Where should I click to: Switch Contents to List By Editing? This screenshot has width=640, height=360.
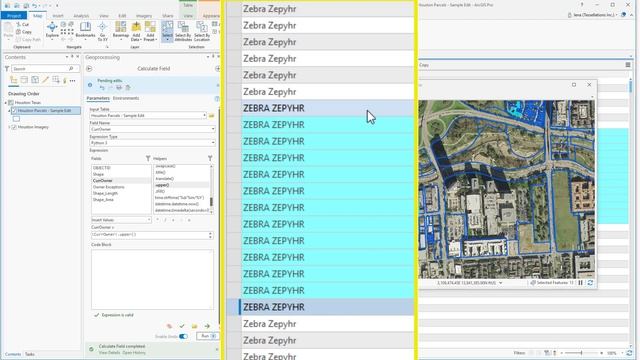tap(45, 80)
